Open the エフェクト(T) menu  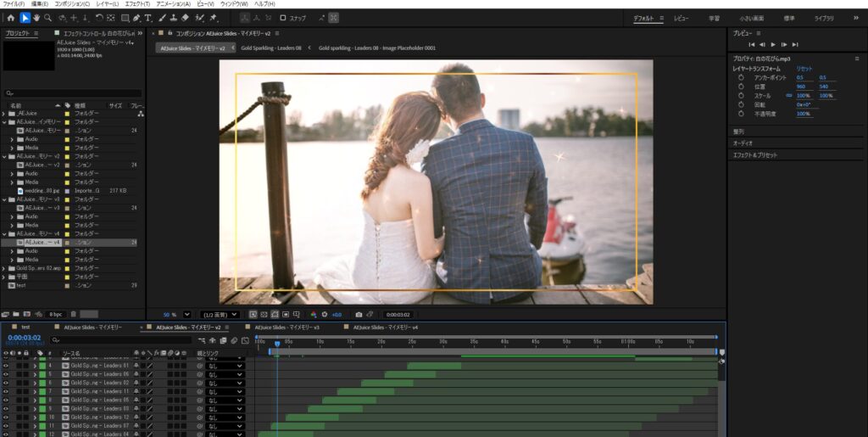pos(134,4)
